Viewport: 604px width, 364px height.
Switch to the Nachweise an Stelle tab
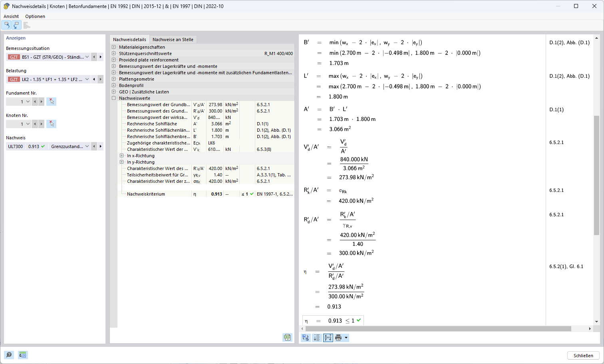[x=173, y=40]
